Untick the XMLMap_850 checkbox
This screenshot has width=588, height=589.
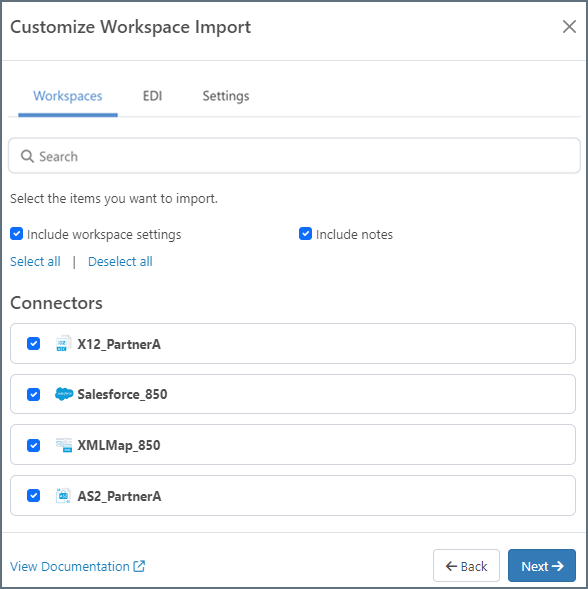tap(33, 445)
